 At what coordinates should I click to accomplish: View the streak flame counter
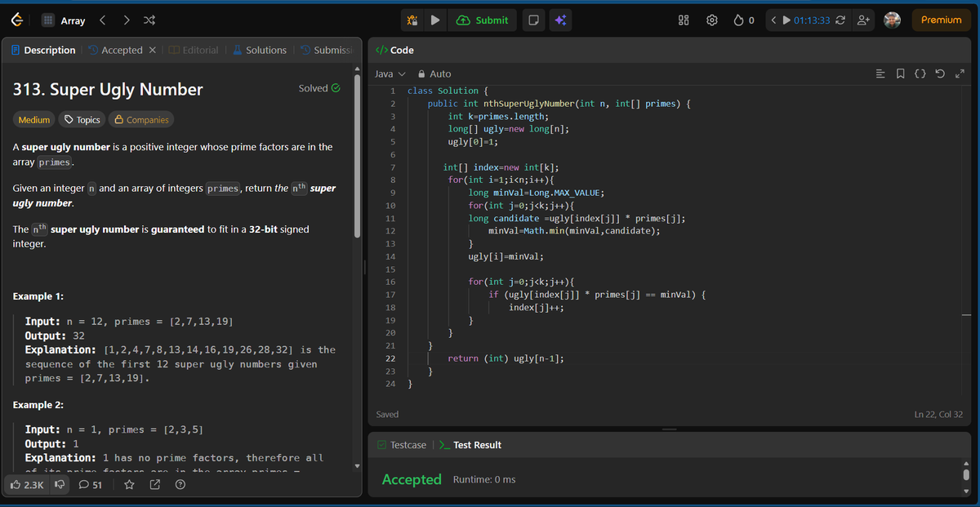(x=743, y=20)
